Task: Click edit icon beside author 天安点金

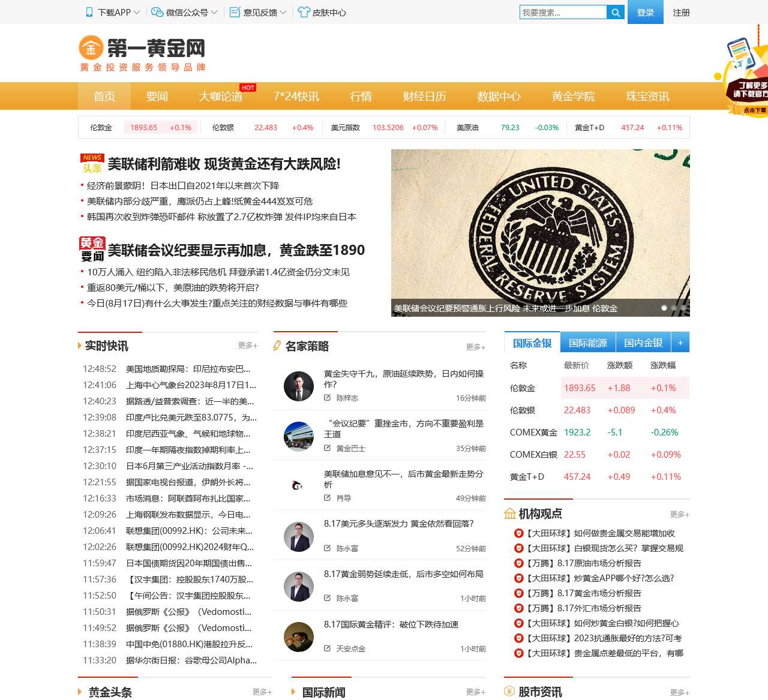Action: [328, 648]
